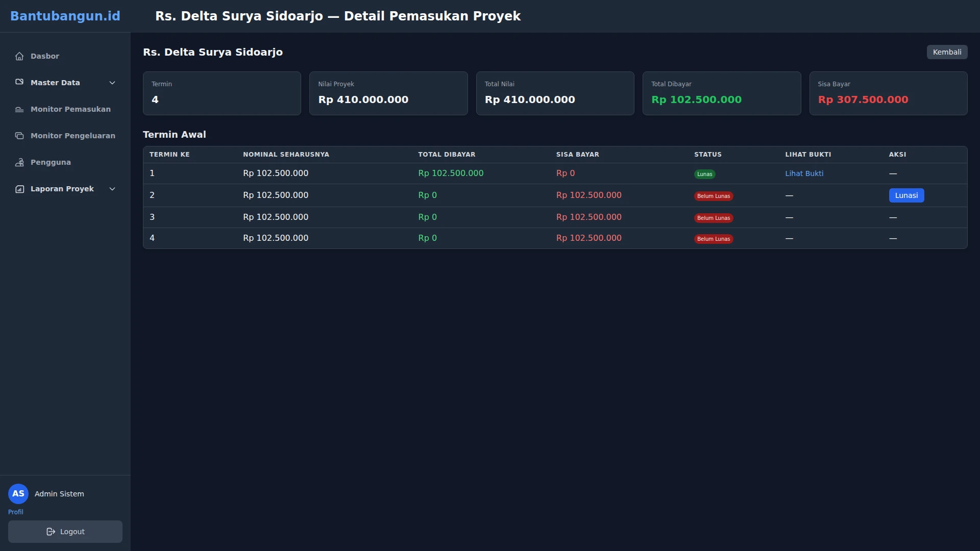Viewport: 980px width, 551px height.
Task: Click the Bantubangun.id logo
Action: point(65,16)
